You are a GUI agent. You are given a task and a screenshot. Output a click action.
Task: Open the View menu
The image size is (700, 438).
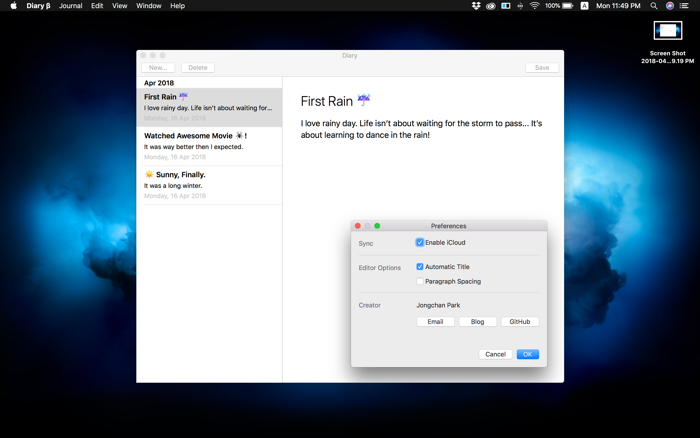(119, 6)
